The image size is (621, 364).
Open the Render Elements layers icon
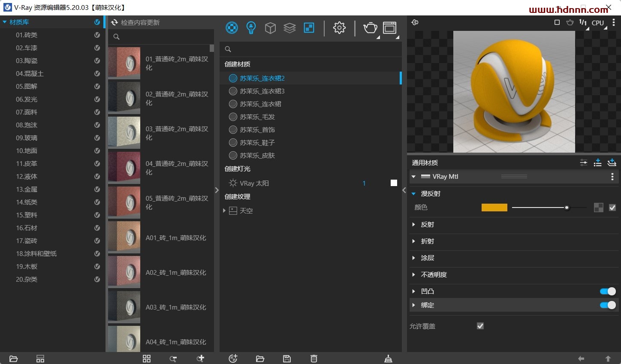click(289, 28)
